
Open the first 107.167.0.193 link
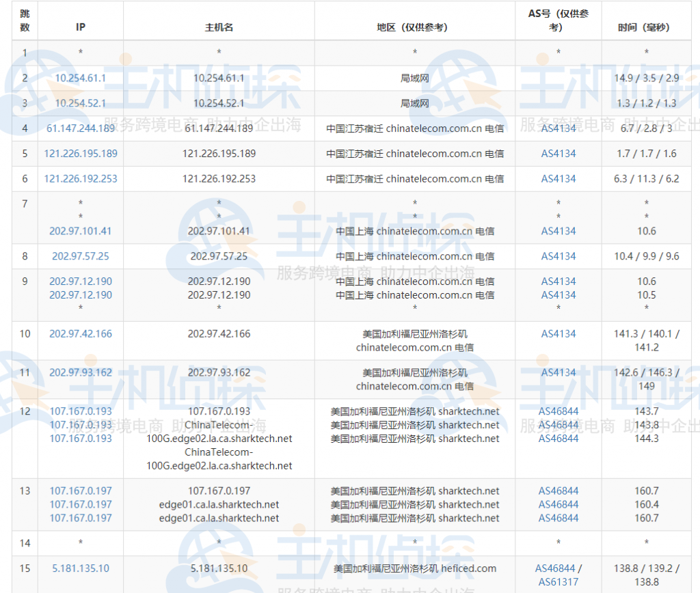80,411
